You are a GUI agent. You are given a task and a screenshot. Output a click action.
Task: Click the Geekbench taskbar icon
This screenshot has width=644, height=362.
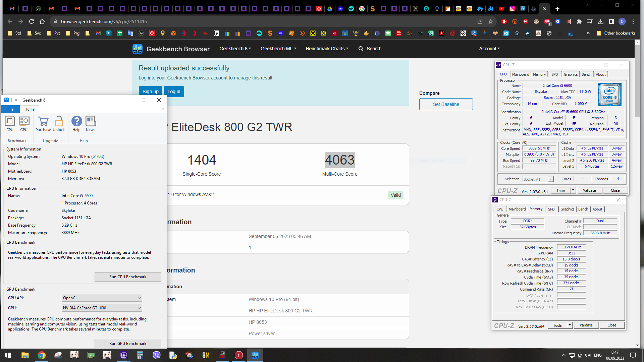pyautogui.click(x=255, y=355)
